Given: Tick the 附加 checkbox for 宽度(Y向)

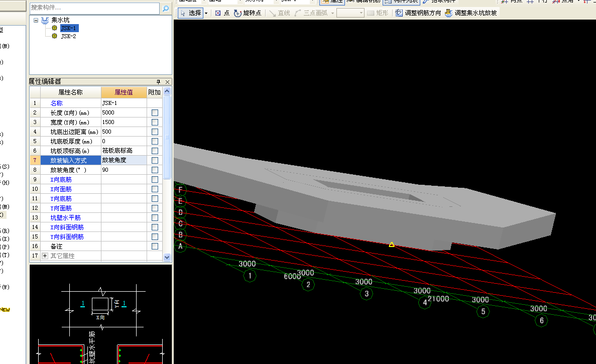Looking at the screenshot, I should pyautogui.click(x=155, y=123).
